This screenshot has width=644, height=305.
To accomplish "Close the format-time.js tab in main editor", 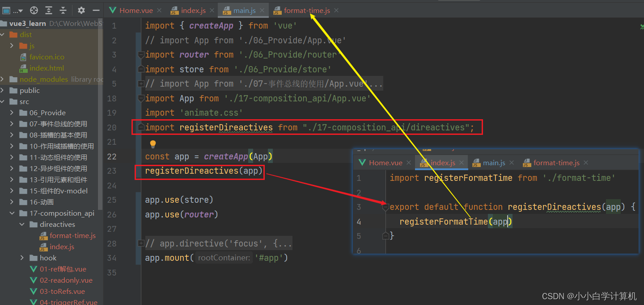I will coord(336,10).
